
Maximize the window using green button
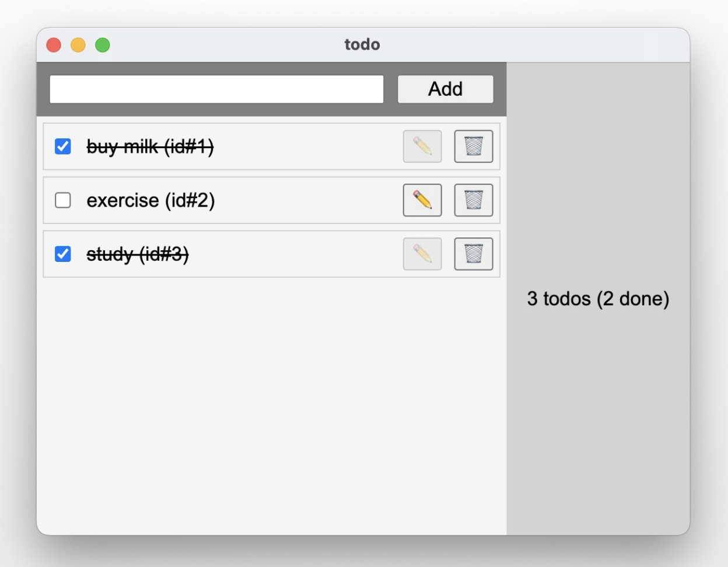pos(103,45)
